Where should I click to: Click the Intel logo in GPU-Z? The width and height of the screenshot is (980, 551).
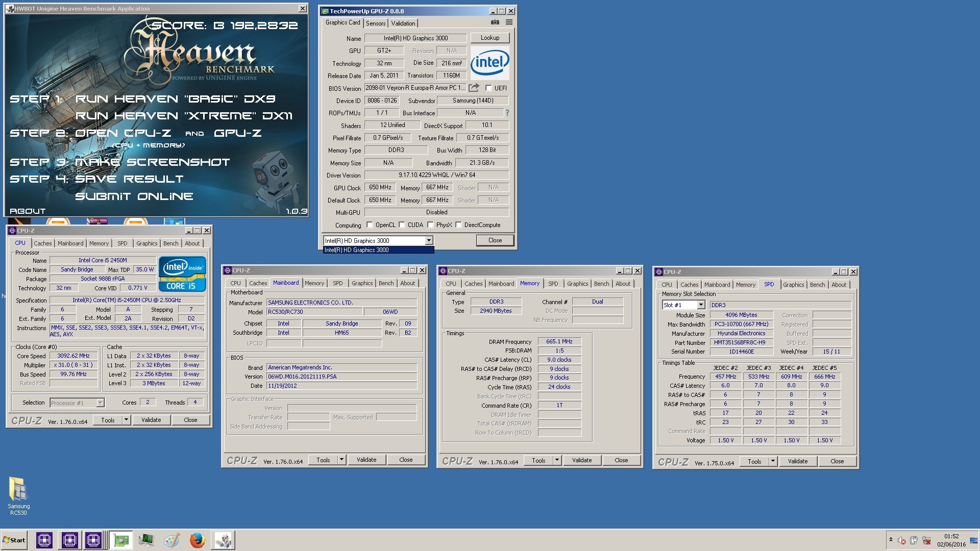(489, 63)
